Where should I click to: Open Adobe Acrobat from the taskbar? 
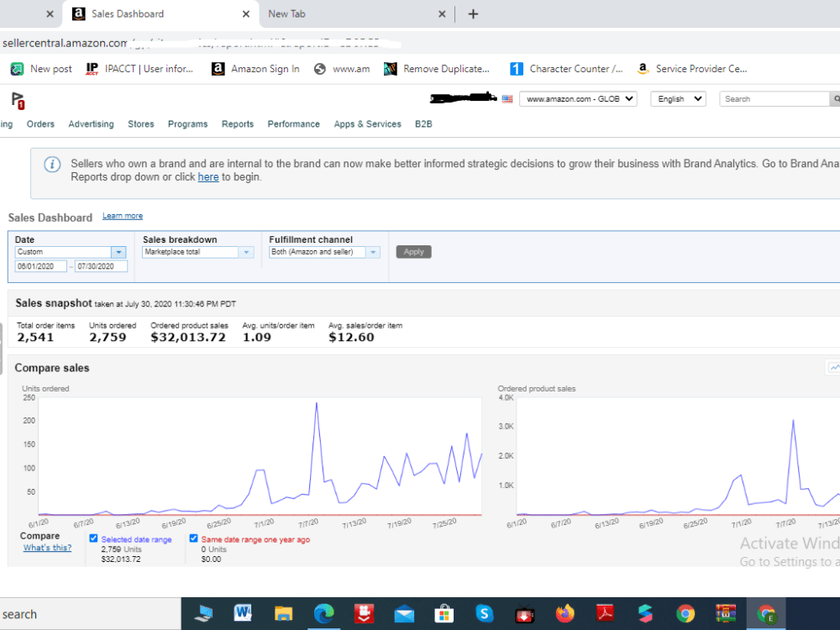605,613
